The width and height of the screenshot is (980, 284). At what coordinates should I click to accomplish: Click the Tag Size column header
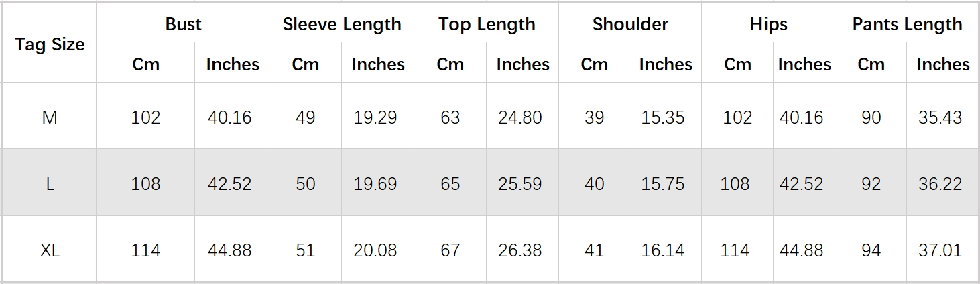(50, 44)
